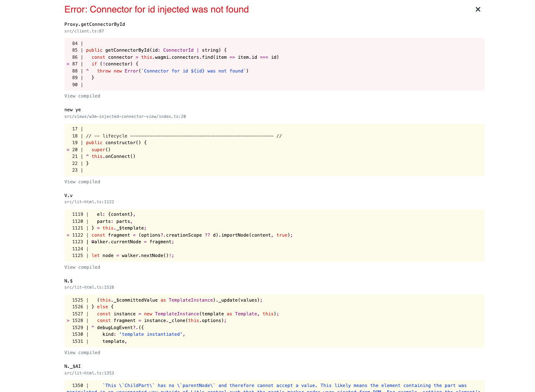Select the Proxy.getConnectorById frame heading
This screenshot has height=392, width=535.
[x=95, y=24]
